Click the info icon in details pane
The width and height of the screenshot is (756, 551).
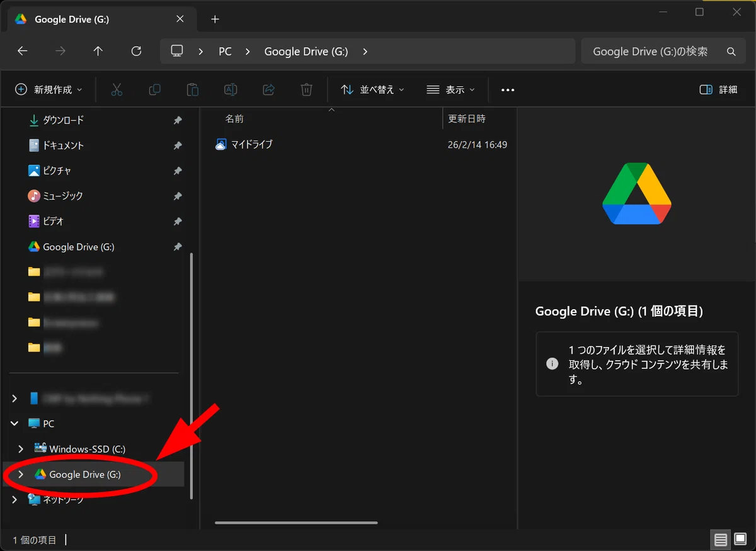(x=553, y=364)
